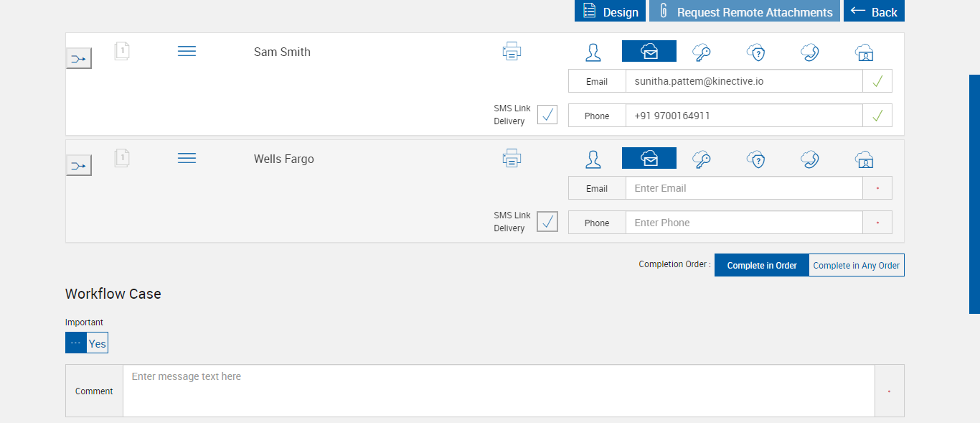Uncheck SMS Link Delivery for Sam Smith
This screenshot has width=980, height=423.
[x=547, y=115]
